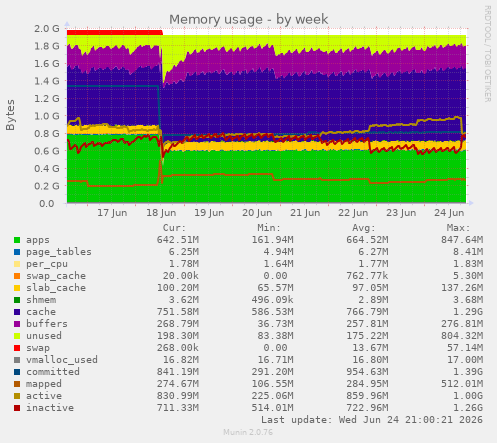497x443 pixels.
Task: Click apps max value 847.64M
Action: click(x=462, y=240)
